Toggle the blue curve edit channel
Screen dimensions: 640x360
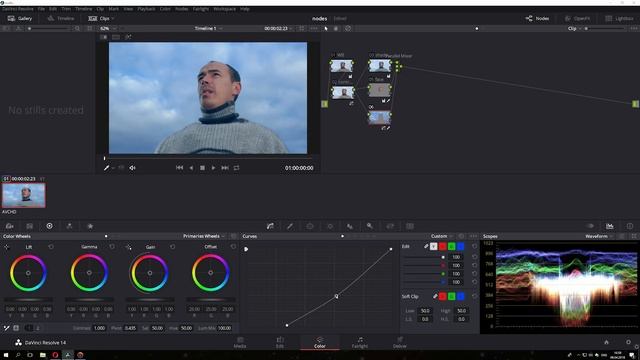point(460,247)
